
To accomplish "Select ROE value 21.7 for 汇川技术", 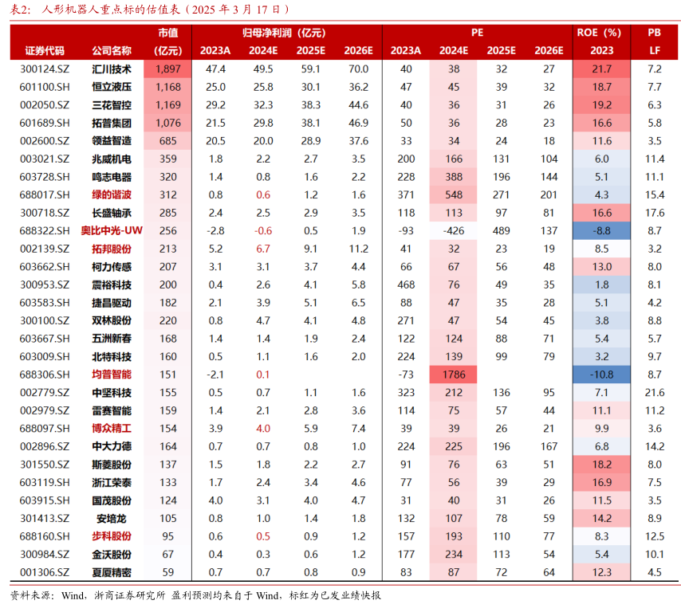I will [601, 69].
